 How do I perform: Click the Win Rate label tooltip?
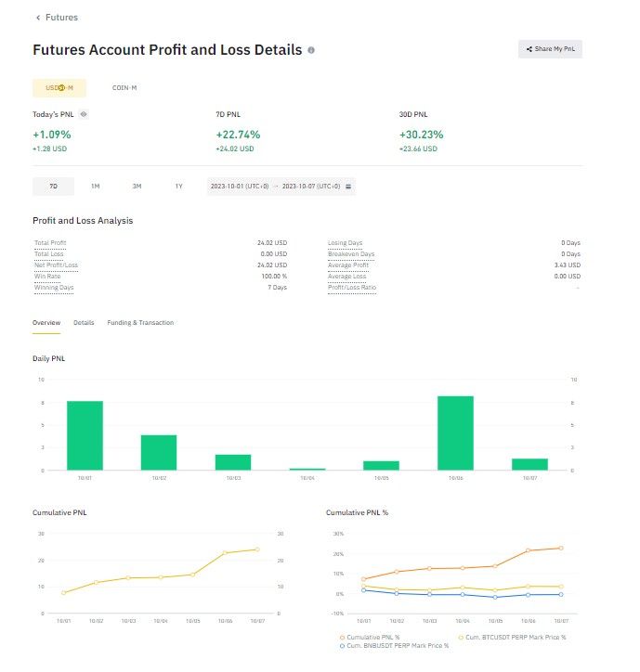tap(47, 277)
